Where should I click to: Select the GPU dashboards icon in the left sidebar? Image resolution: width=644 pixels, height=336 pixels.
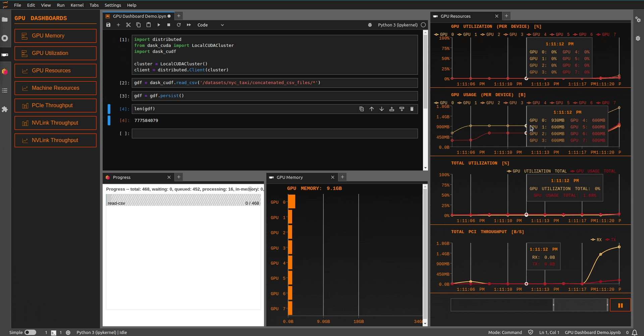pyautogui.click(x=5, y=55)
